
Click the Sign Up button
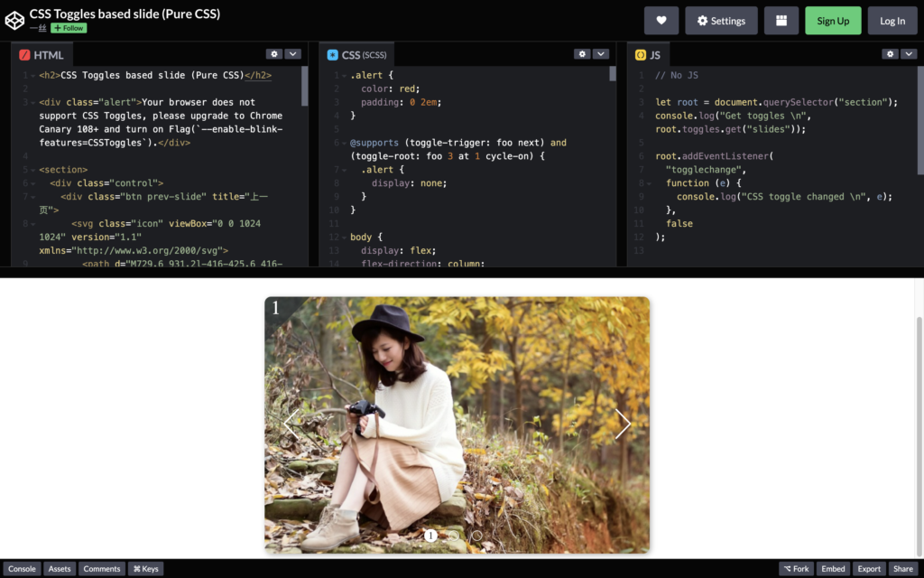tap(833, 21)
